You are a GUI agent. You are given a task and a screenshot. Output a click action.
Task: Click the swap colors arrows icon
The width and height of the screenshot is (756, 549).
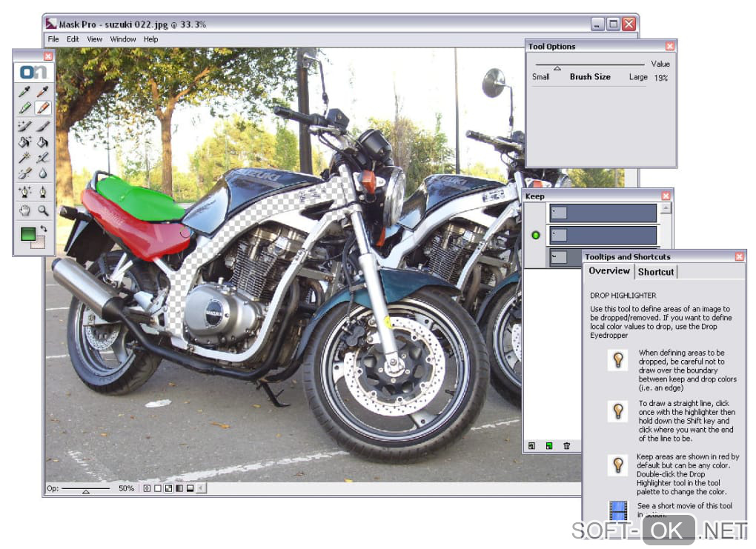(x=44, y=228)
